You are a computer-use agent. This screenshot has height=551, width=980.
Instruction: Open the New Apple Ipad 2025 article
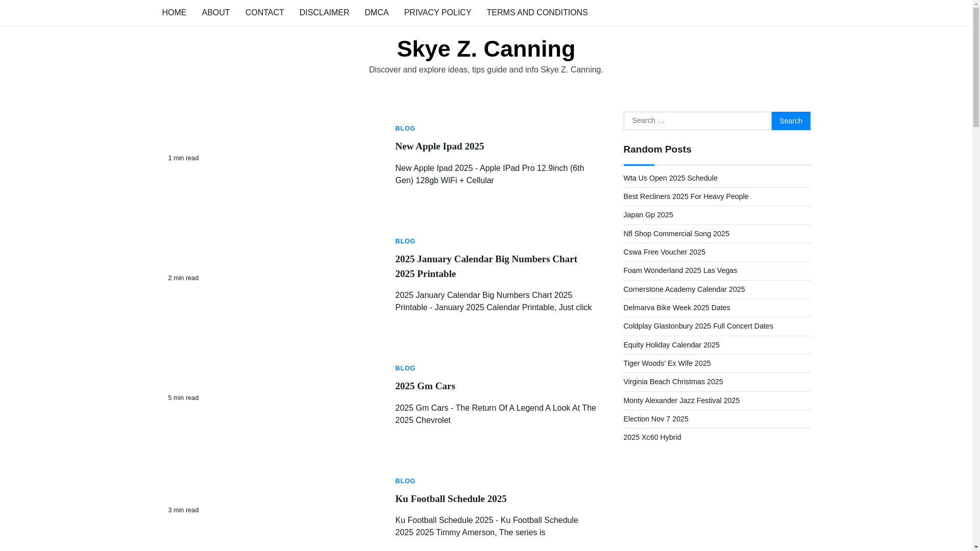[439, 146]
